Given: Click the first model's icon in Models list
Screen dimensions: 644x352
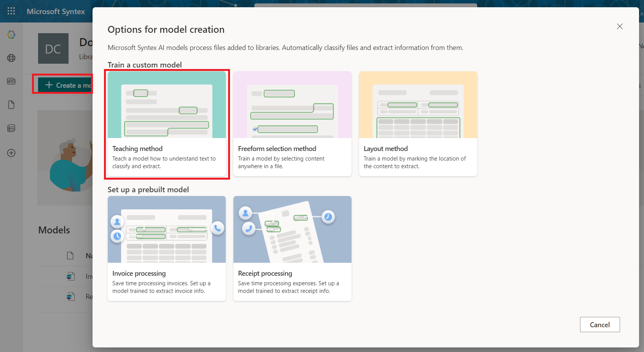Looking at the screenshot, I should [x=70, y=276].
